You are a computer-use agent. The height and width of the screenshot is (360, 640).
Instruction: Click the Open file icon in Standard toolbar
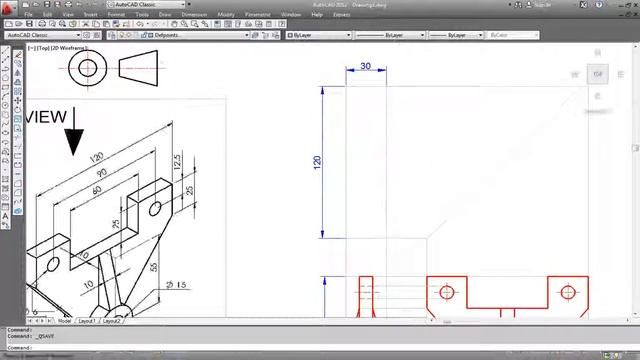click(x=19, y=24)
